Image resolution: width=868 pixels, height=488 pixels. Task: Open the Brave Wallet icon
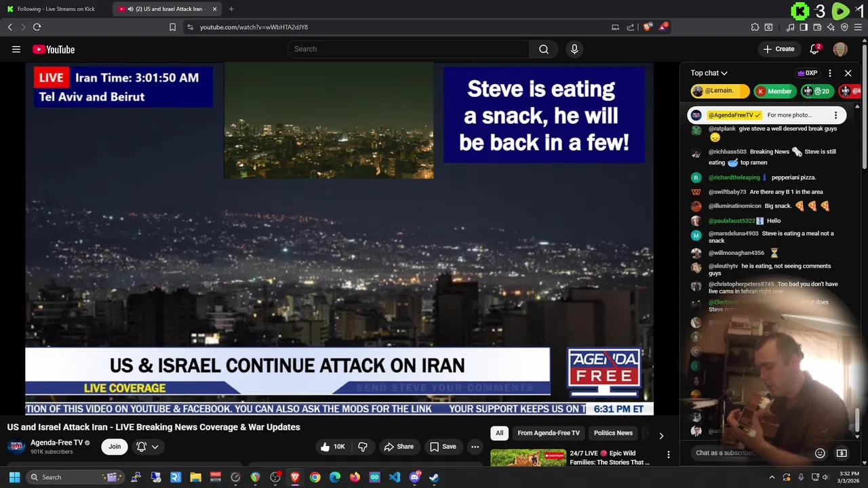click(x=817, y=27)
